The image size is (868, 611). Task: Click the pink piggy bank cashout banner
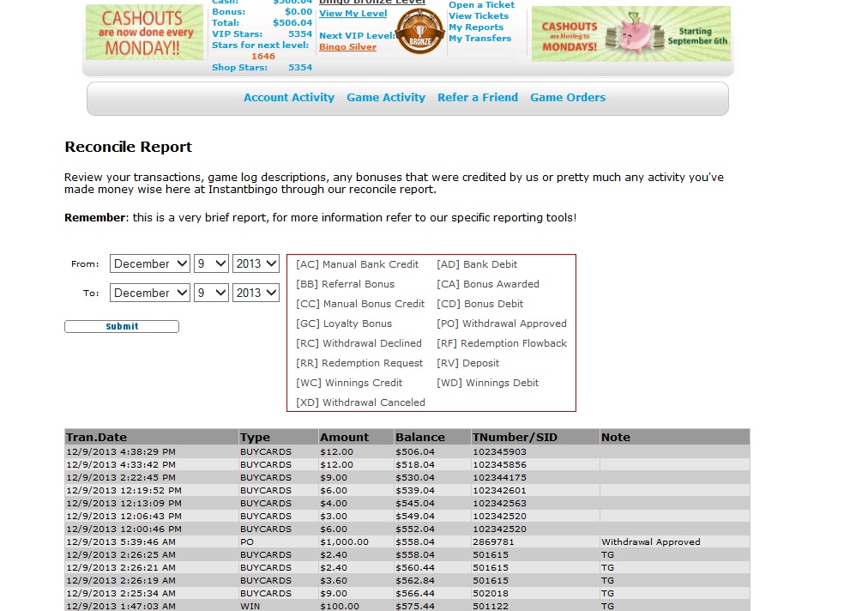point(630,33)
